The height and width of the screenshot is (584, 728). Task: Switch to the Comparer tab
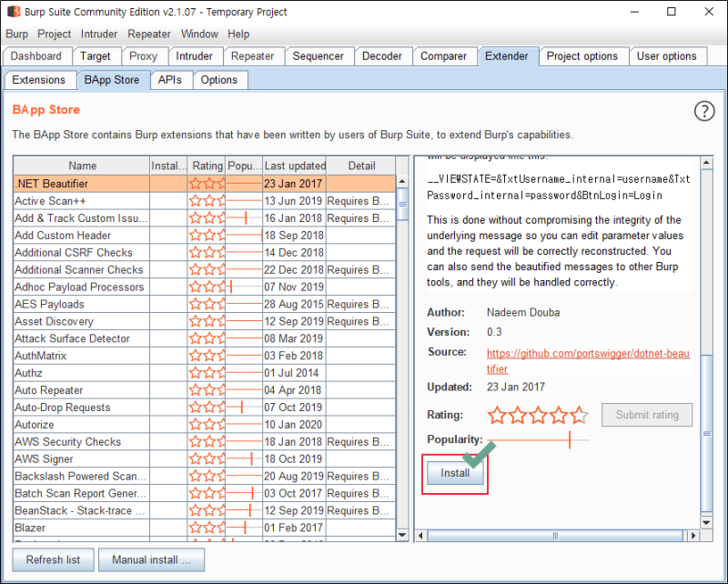[x=443, y=56]
